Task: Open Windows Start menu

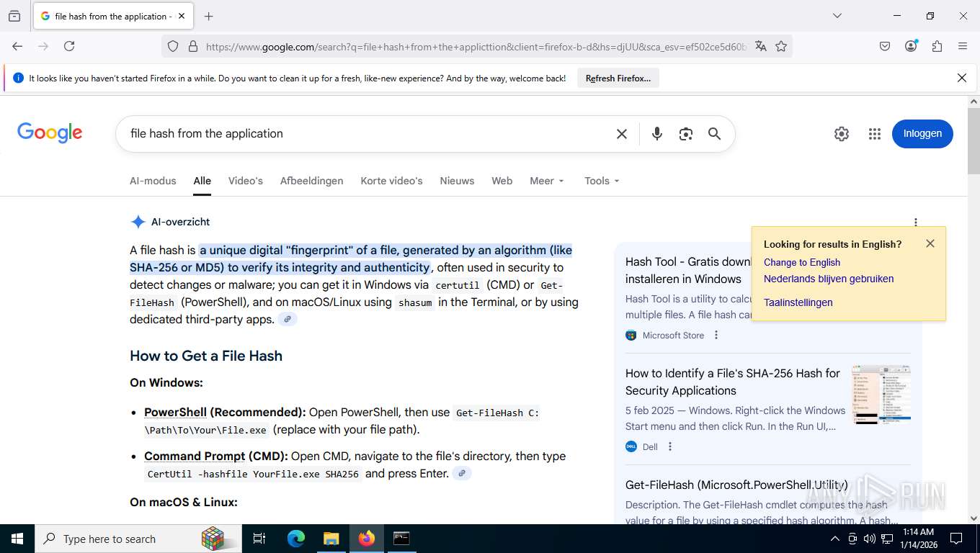Action: (17, 539)
